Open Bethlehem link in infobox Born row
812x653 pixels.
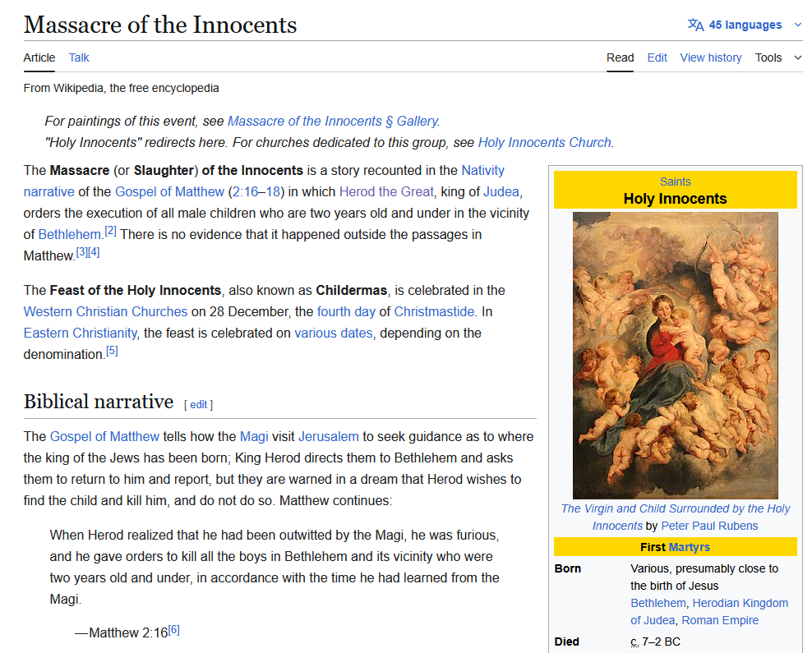point(658,603)
